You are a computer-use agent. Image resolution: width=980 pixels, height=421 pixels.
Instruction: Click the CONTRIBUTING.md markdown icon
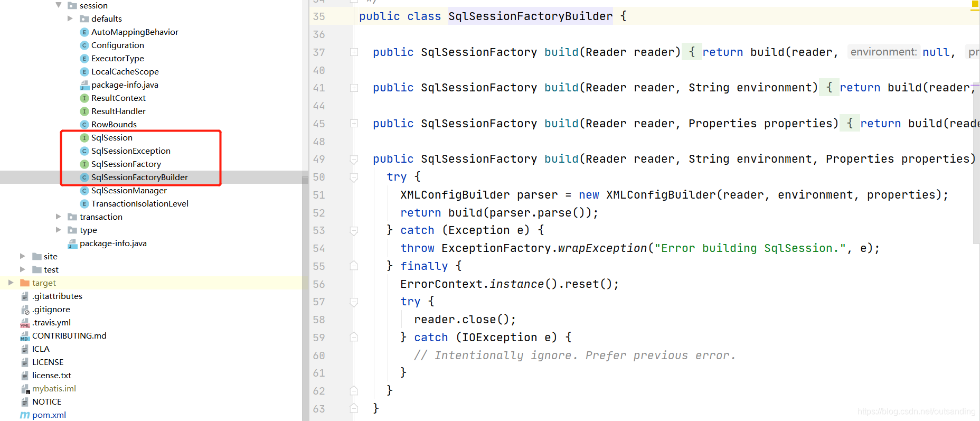click(25, 336)
